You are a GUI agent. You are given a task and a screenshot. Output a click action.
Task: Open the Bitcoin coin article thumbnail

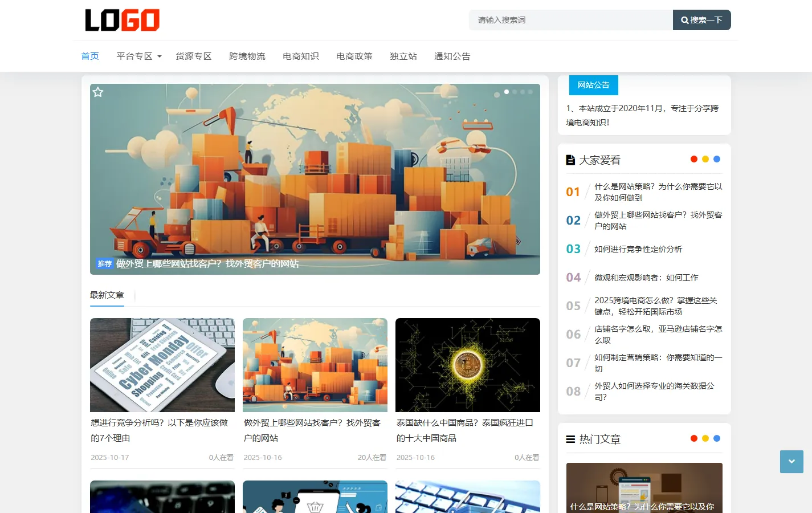pyautogui.click(x=468, y=365)
